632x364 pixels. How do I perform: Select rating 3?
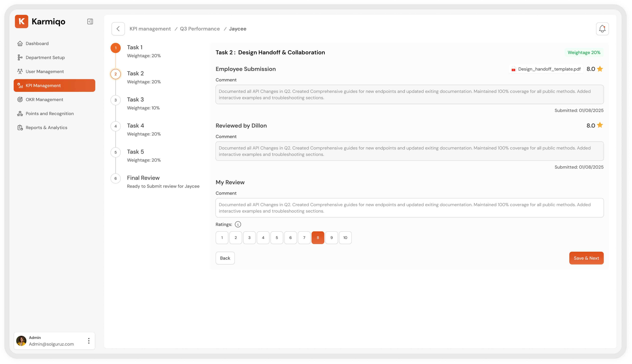coord(249,238)
